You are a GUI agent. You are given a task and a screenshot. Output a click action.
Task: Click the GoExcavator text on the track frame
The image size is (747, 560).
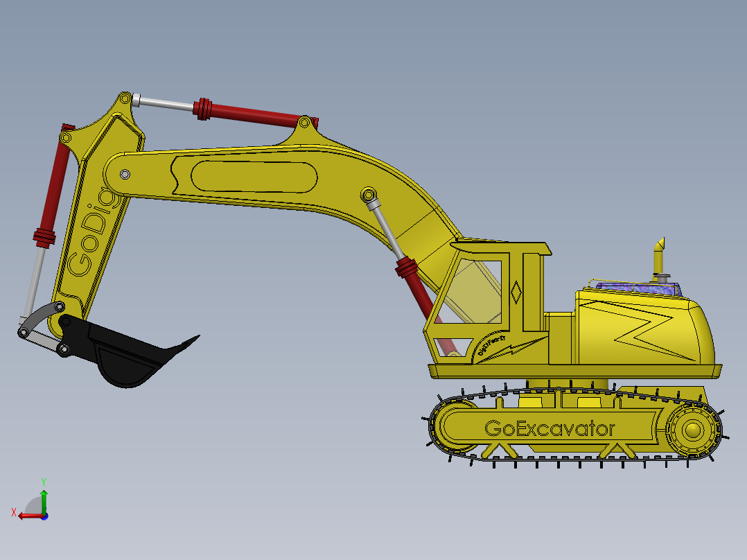[550, 428]
